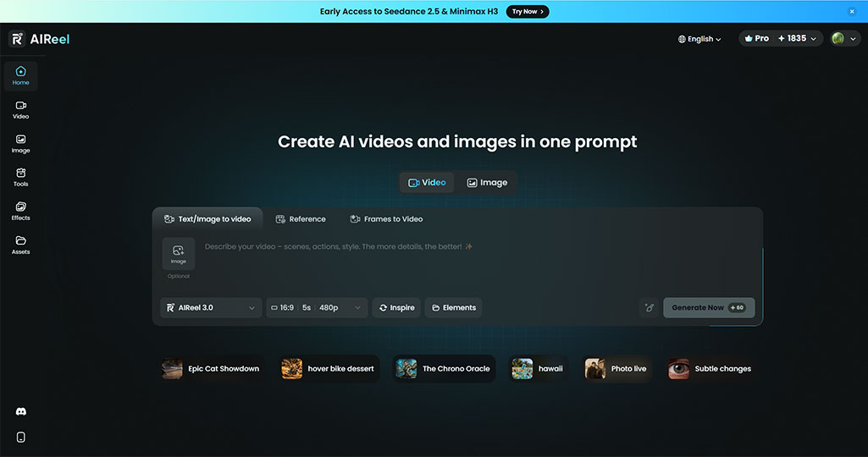Select the Text/Image to video tab
The image size is (868, 457).
[207, 219]
